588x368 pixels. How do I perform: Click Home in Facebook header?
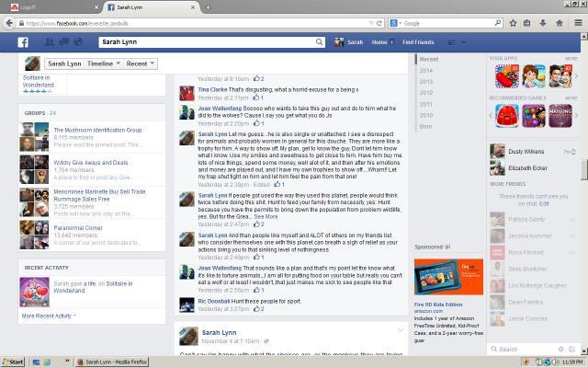(x=379, y=42)
